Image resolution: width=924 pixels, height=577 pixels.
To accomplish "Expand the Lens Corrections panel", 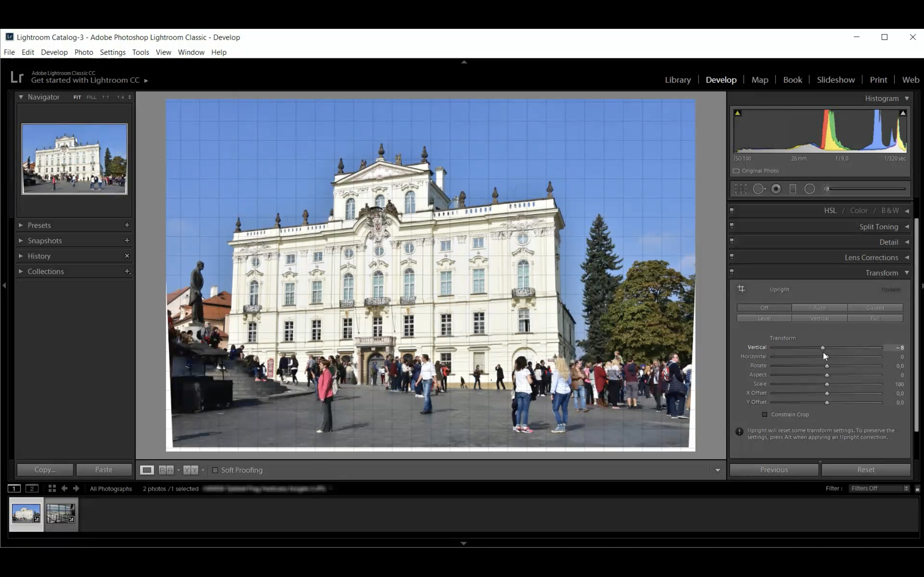I will tap(871, 258).
